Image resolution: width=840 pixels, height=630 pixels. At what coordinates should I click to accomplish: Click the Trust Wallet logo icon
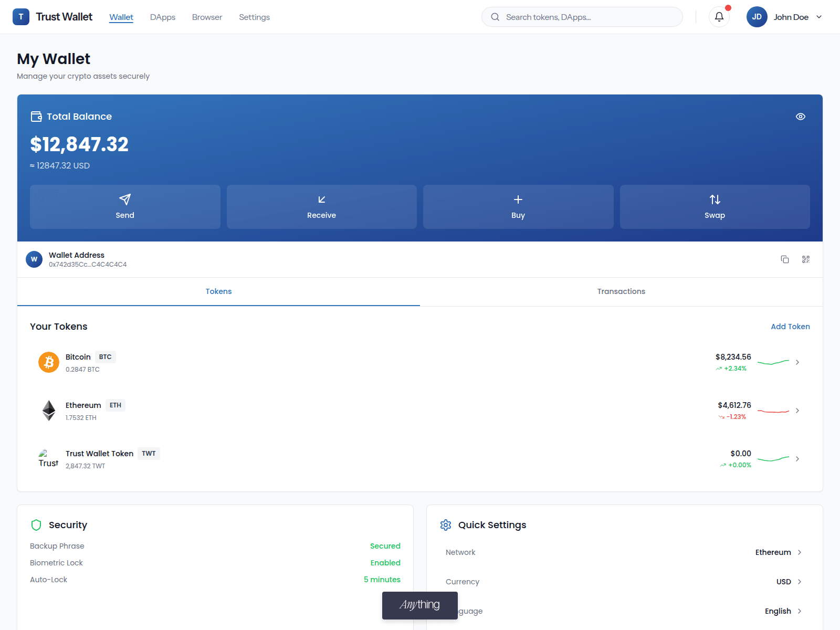point(21,17)
